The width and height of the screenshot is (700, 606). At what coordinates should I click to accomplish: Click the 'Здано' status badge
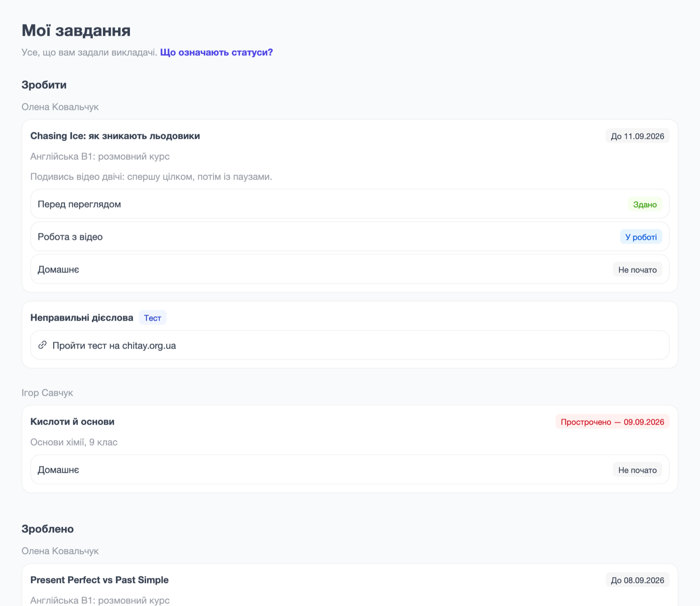645,204
